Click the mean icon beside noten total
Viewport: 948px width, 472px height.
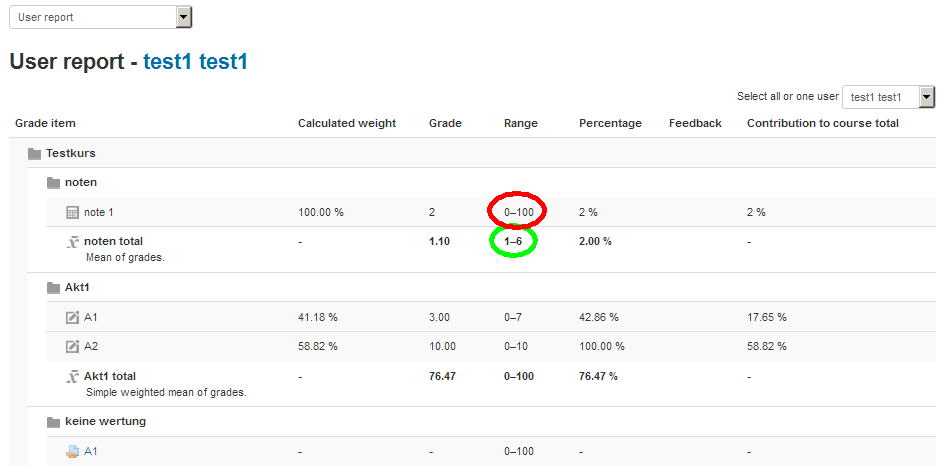coord(73,242)
